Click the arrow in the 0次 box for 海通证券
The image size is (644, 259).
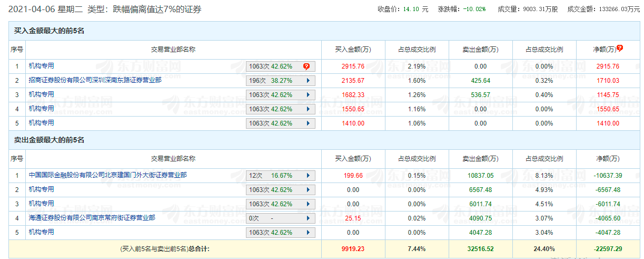pos(308,218)
